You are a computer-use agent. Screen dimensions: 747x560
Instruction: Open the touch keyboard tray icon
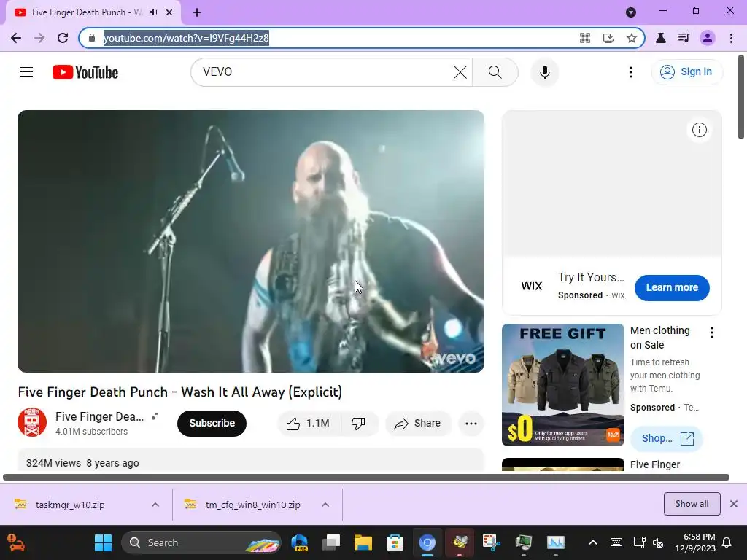(616, 542)
